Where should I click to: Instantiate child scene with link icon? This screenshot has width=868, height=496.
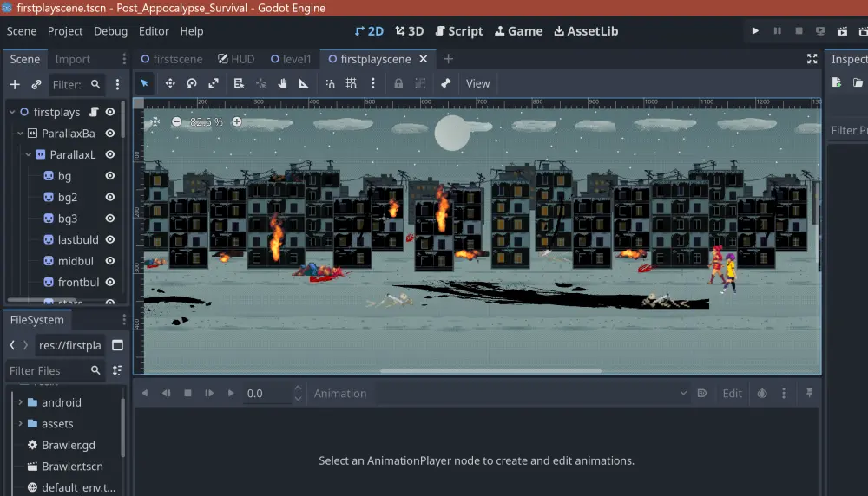[36, 85]
